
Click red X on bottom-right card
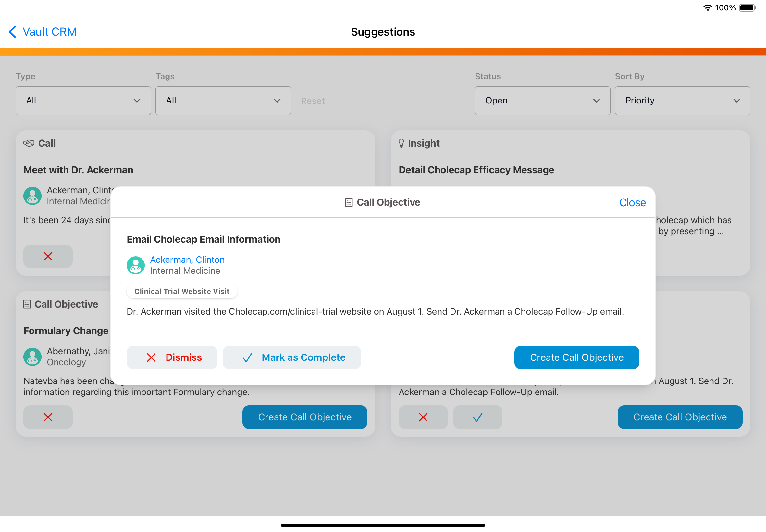click(423, 417)
